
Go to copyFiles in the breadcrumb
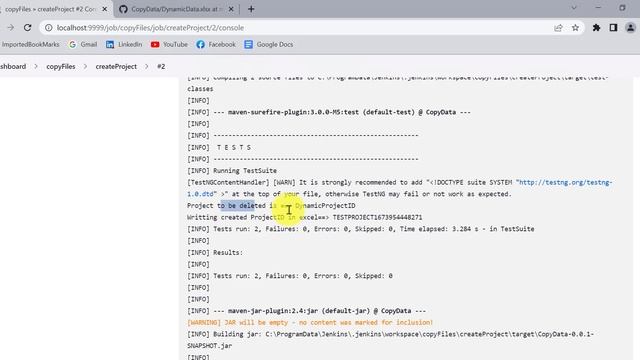60,66
